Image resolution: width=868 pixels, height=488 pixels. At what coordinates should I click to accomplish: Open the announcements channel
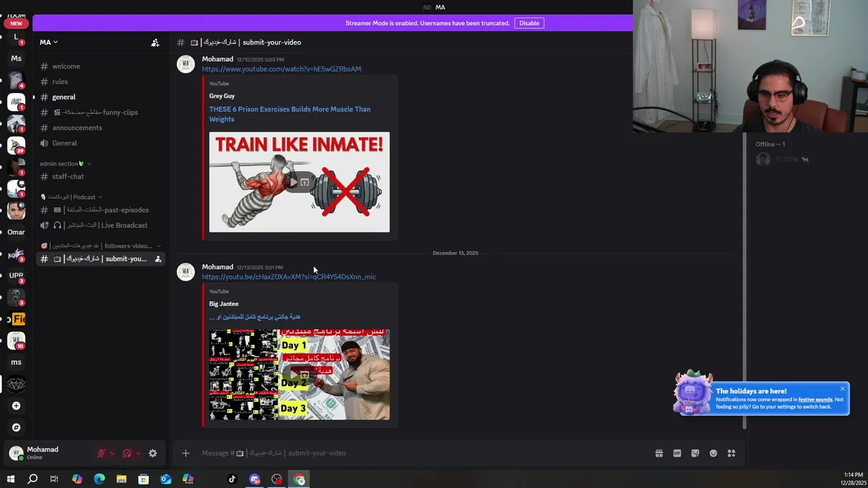(100, 128)
